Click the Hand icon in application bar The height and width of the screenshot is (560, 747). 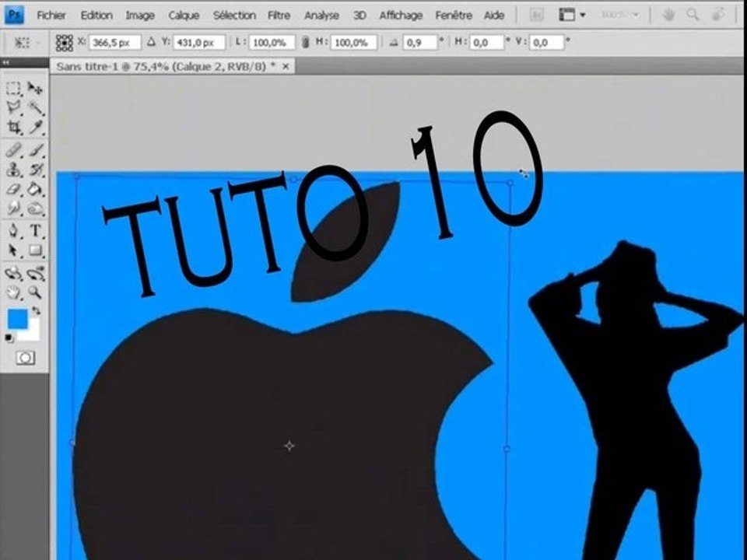(669, 16)
